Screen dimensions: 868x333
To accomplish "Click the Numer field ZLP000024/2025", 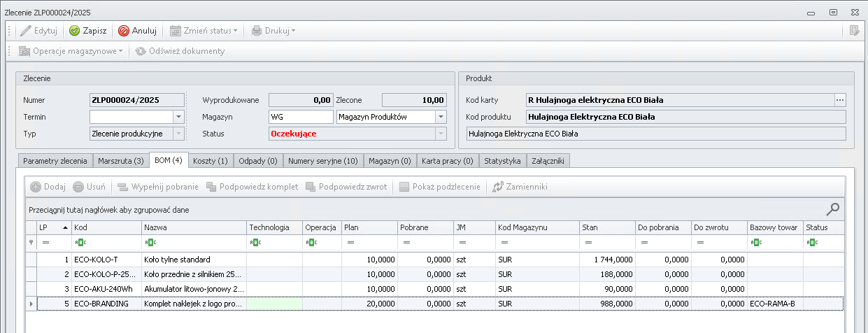I will point(137,100).
